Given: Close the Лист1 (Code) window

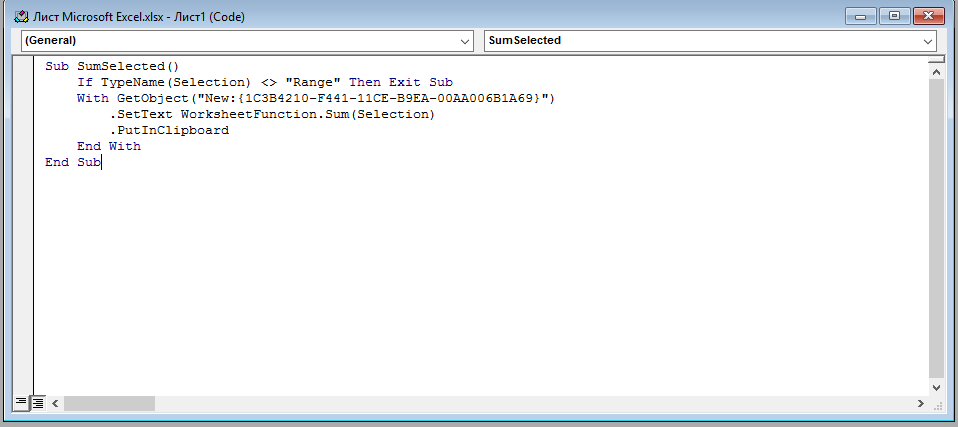Looking at the screenshot, I should (x=927, y=17).
